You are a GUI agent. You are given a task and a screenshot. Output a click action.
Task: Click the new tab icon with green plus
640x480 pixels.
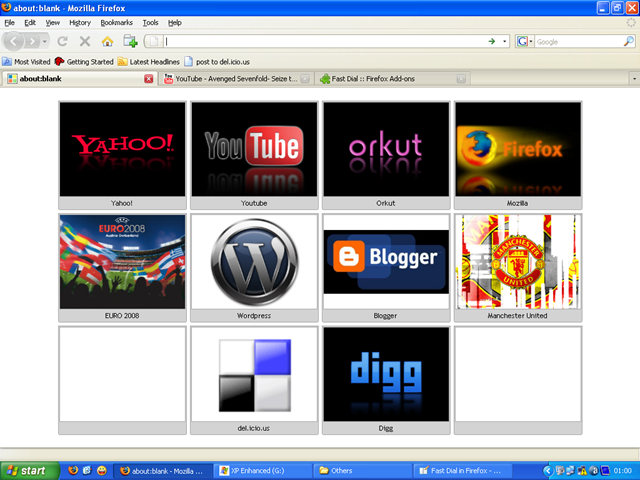coord(130,41)
